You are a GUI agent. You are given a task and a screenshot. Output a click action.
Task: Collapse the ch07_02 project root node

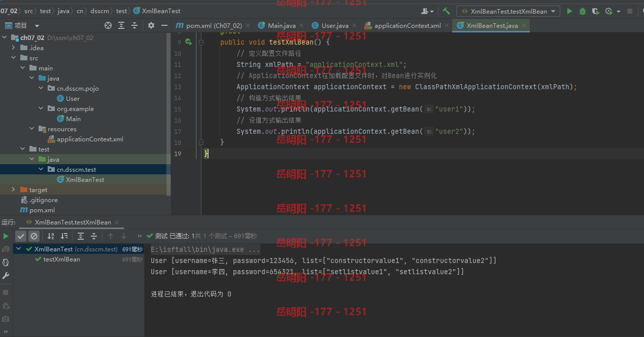point(5,38)
